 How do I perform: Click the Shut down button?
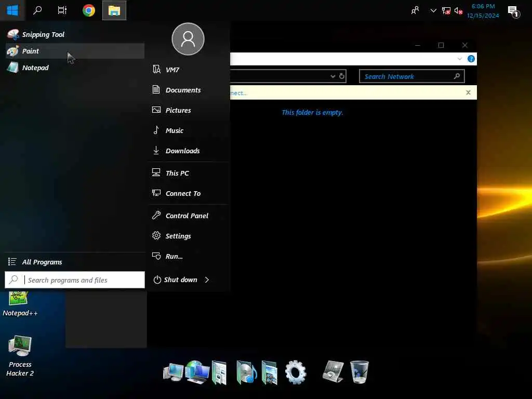[176, 280]
